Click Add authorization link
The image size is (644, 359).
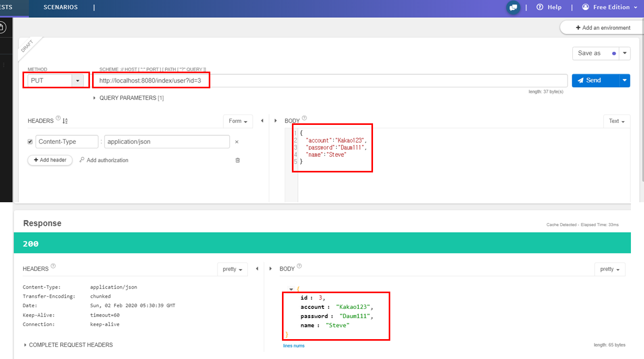click(104, 160)
